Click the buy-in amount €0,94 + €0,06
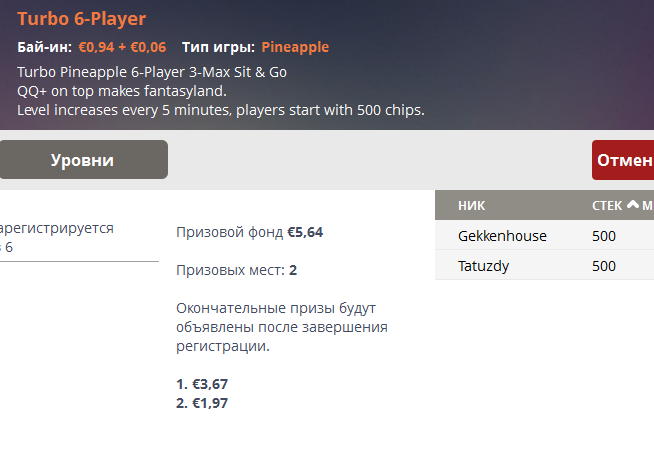The height and width of the screenshot is (456, 654). [x=122, y=47]
